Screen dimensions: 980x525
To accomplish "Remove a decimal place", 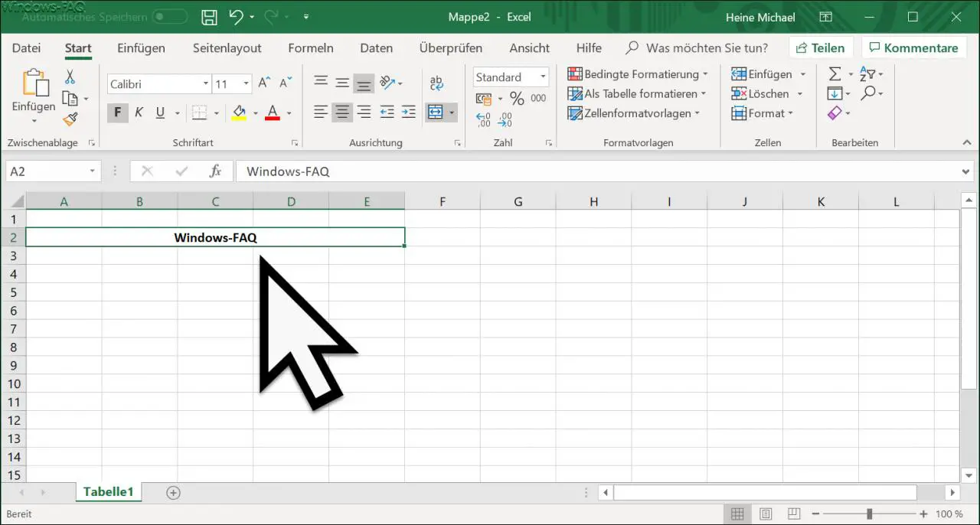I will pos(505,119).
